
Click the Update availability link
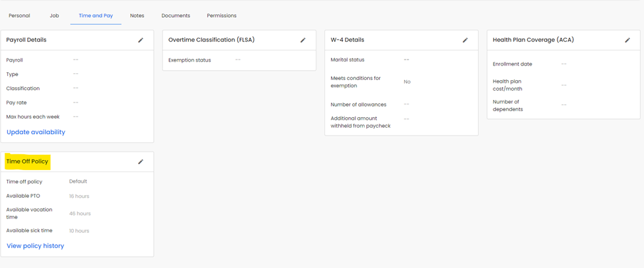click(36, 132)
